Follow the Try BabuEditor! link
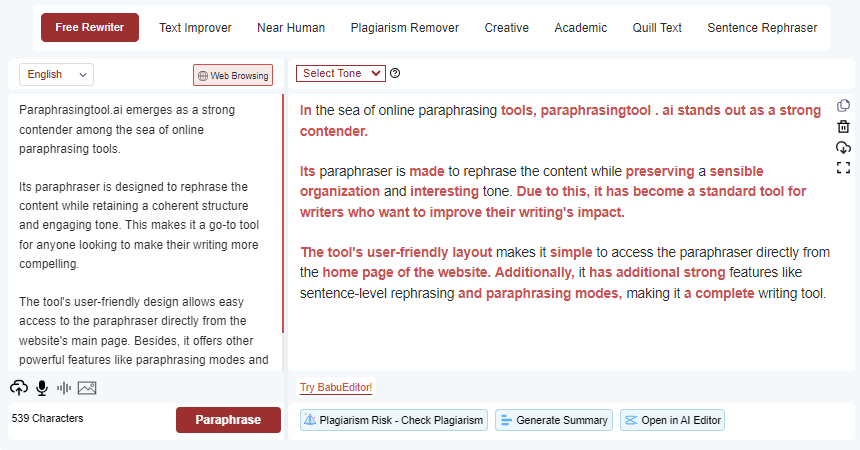 [x=336, y=387]
